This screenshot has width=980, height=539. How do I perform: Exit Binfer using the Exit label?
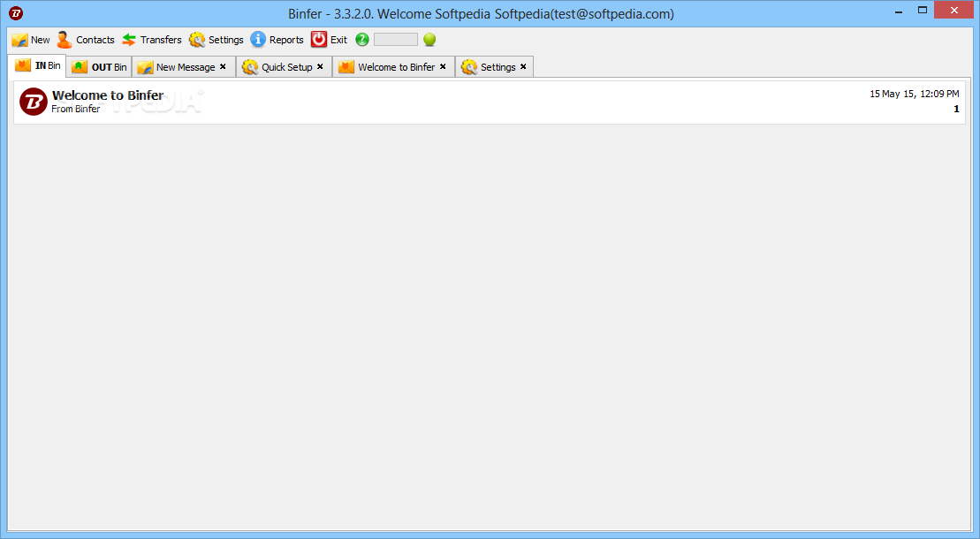coord(338,40)
